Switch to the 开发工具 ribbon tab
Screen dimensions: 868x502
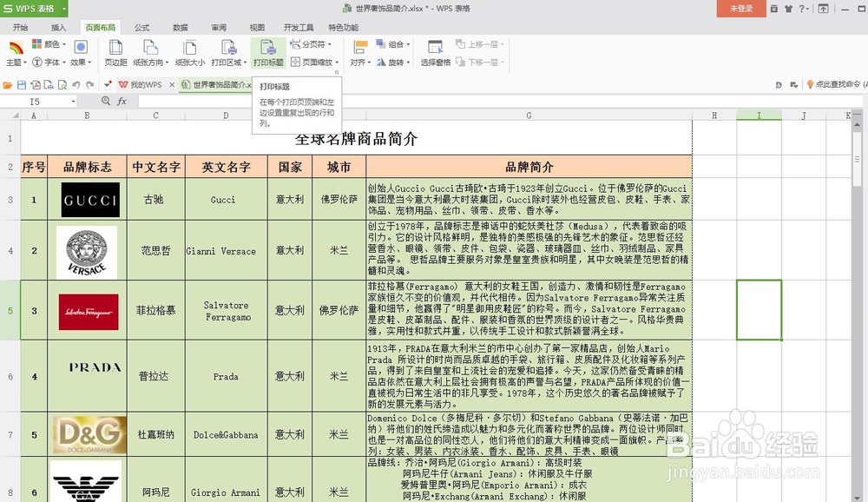[299, 27]
